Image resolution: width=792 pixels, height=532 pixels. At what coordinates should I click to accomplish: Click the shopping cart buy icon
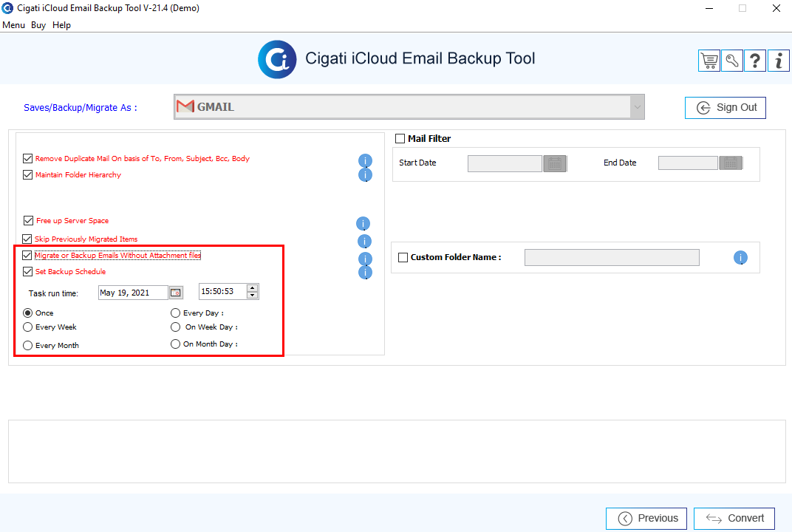[709, 61]
